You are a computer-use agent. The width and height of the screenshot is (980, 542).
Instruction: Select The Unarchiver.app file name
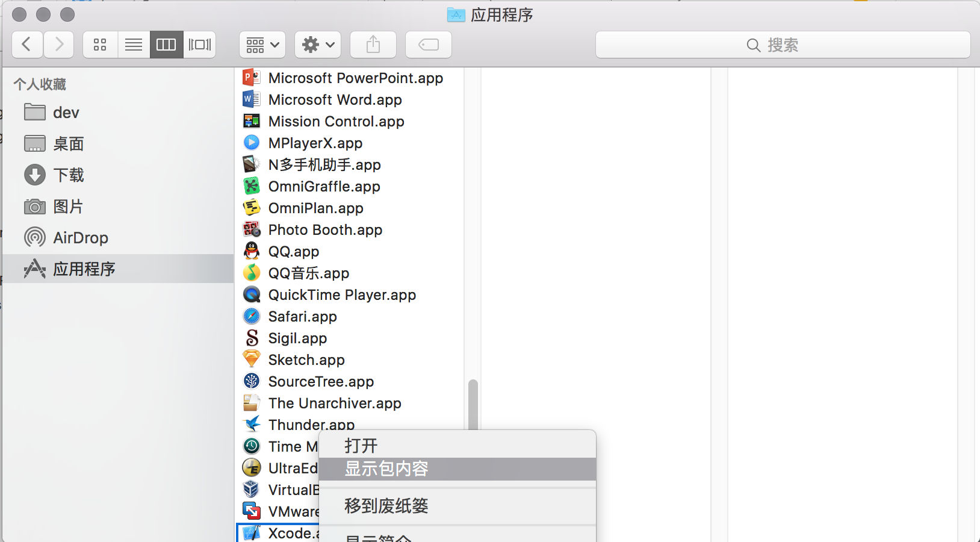click(x=335, y=403)
